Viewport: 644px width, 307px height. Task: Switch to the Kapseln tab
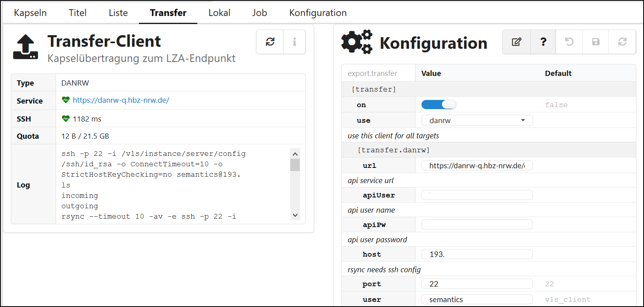(30, 13)
